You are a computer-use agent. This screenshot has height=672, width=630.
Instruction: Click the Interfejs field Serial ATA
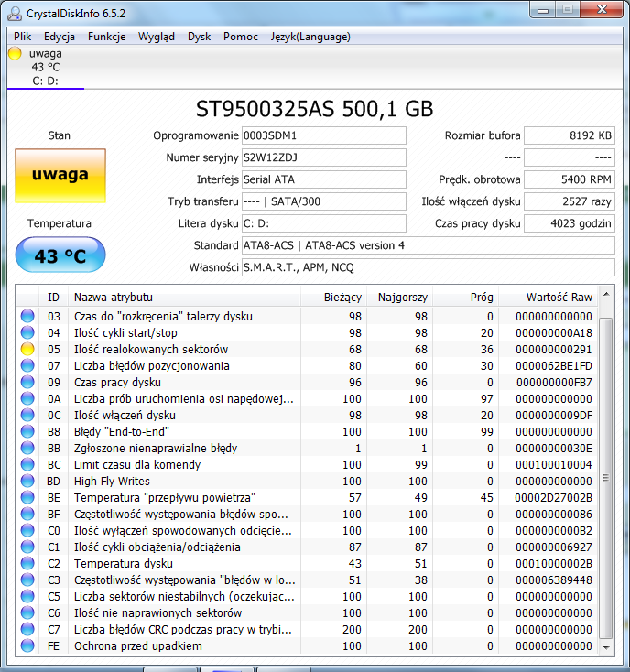(324, 179)
